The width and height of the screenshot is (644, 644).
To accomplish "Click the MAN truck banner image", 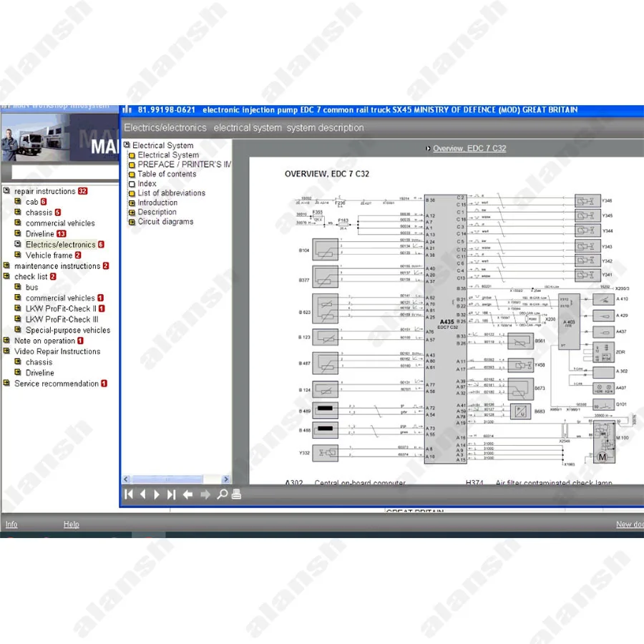I will (x=59, y=138).
